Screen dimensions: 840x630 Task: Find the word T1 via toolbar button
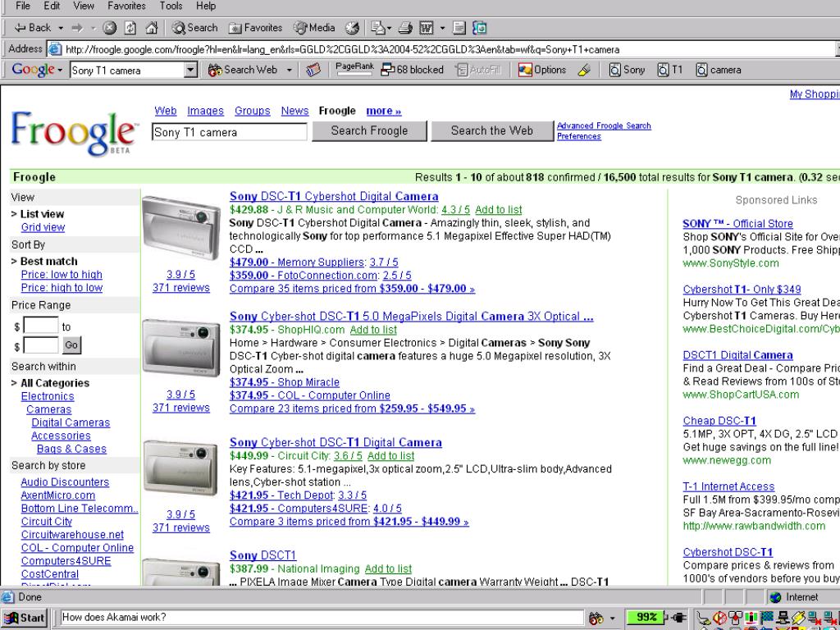click(670, 70)
